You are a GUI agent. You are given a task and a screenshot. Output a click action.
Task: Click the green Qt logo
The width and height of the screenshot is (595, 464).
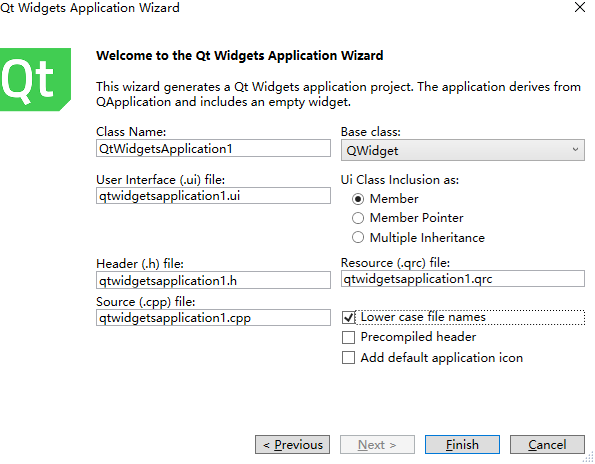click(35, 80)
